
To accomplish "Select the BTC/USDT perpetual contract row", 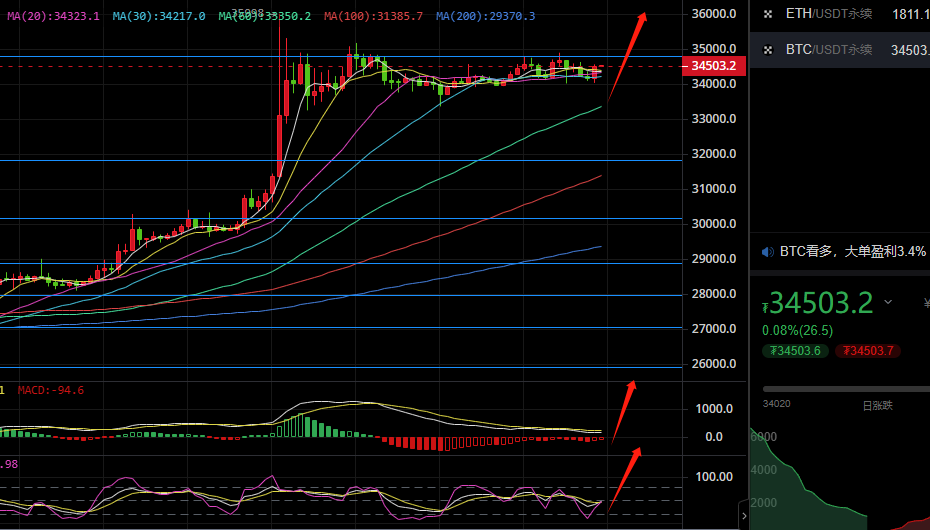I will tap(840, 49).
